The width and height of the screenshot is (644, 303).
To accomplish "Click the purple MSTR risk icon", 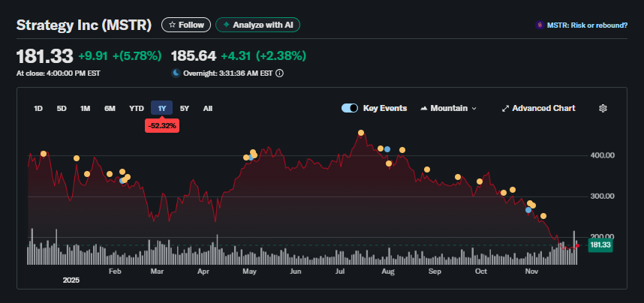I will pos(539,25).
